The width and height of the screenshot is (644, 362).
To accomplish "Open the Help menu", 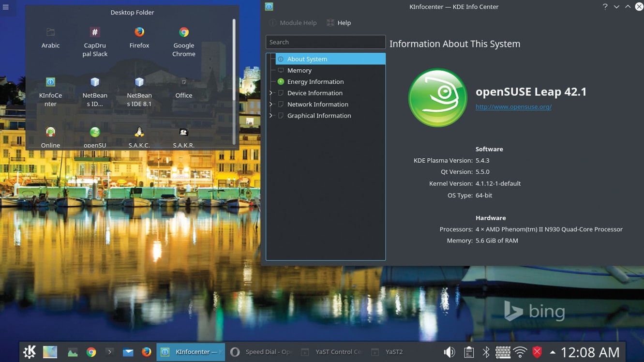I will pos(339,23).
